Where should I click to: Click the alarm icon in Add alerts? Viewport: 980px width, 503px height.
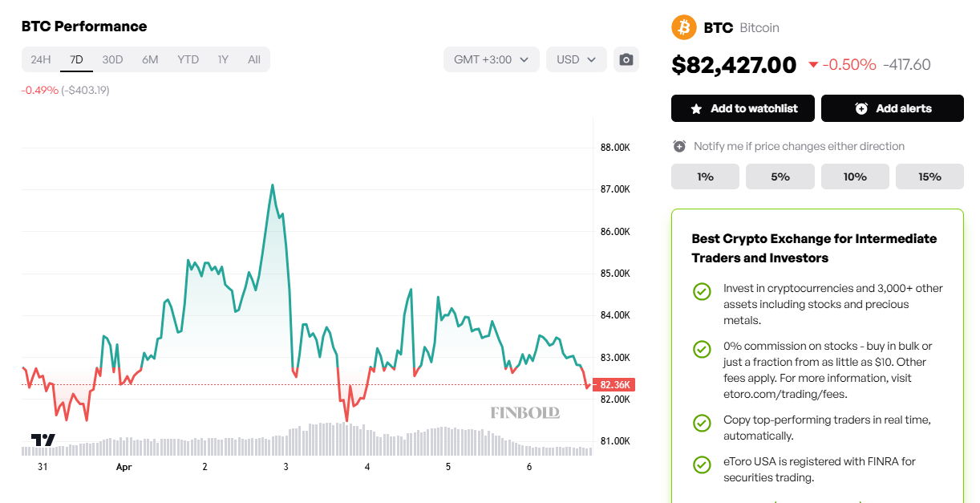click(861, 108)
